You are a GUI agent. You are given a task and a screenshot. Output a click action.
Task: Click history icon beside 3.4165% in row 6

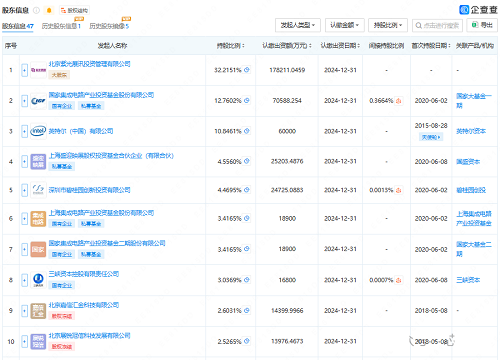point(247,218)
